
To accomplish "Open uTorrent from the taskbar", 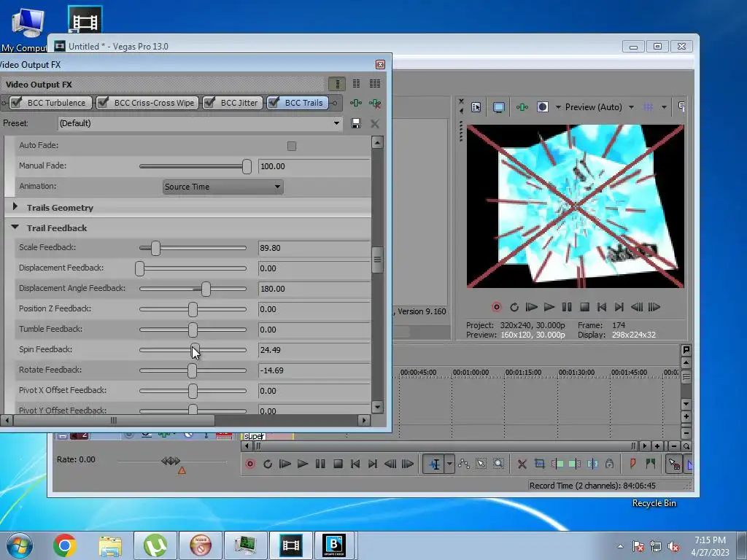I will 155,545.
